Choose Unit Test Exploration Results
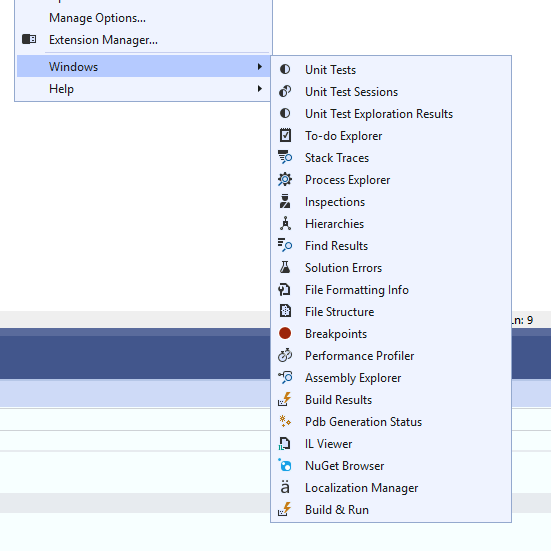Image resolution: width=551 pixels, height=551 pixels. click(391, 113)
